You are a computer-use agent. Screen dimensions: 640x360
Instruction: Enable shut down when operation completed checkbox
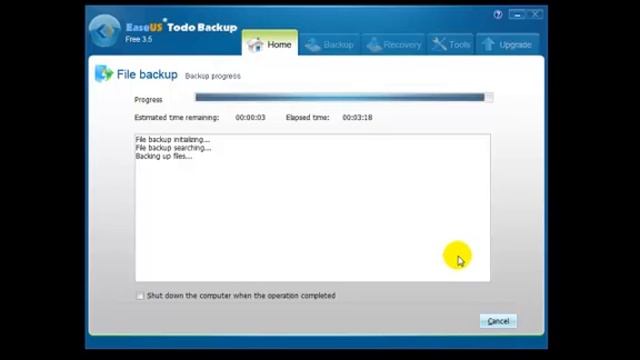[x=140, y=296]
